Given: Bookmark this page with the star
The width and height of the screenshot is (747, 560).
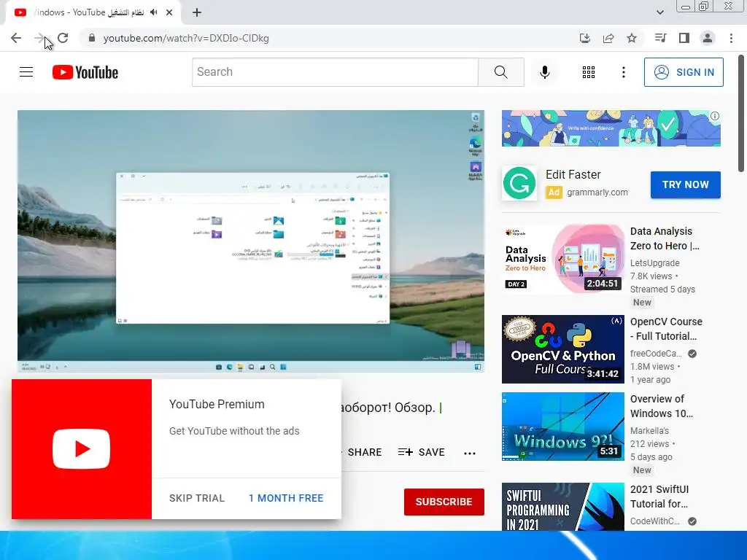Looking at the screenshot, I should click(632, 38).
